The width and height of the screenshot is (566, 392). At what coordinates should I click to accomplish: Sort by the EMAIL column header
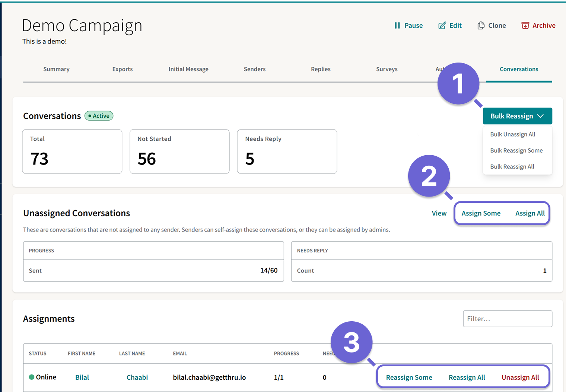180,354
